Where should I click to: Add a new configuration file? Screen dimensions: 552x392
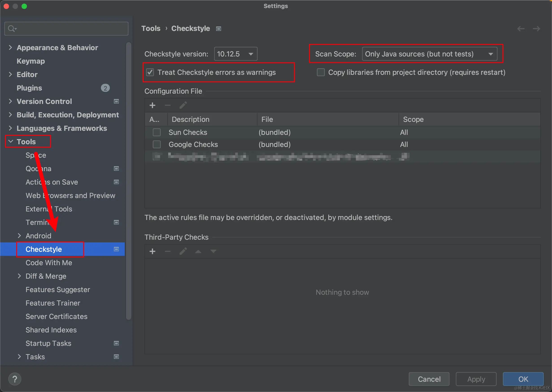click(152, 105)
